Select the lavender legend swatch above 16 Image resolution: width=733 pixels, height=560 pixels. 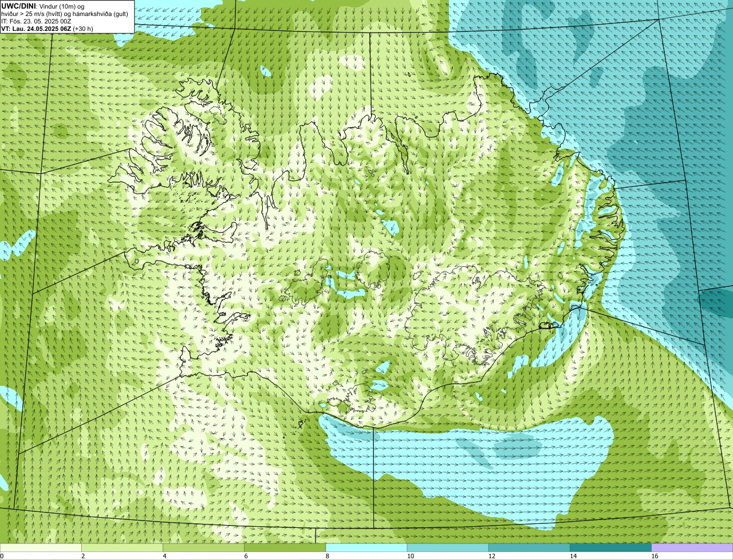[x=692, y=547]
